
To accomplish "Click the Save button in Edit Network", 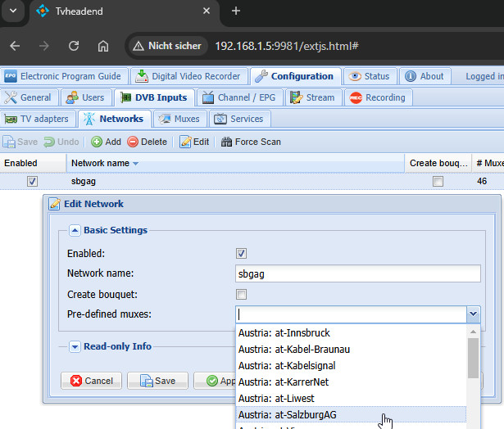I will (157, 381).
